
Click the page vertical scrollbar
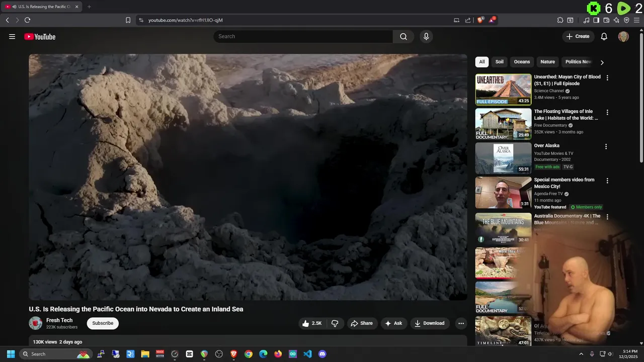click(x=641, y=98)
